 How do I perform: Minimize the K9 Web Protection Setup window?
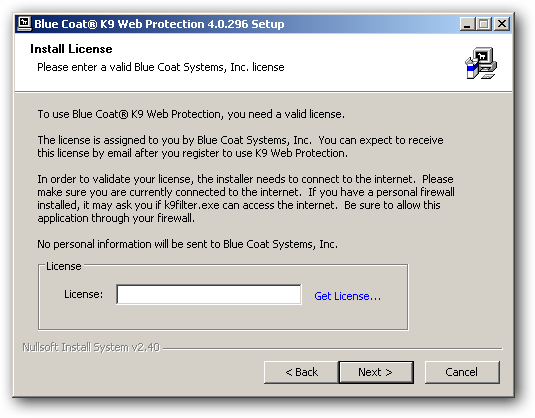467,24
